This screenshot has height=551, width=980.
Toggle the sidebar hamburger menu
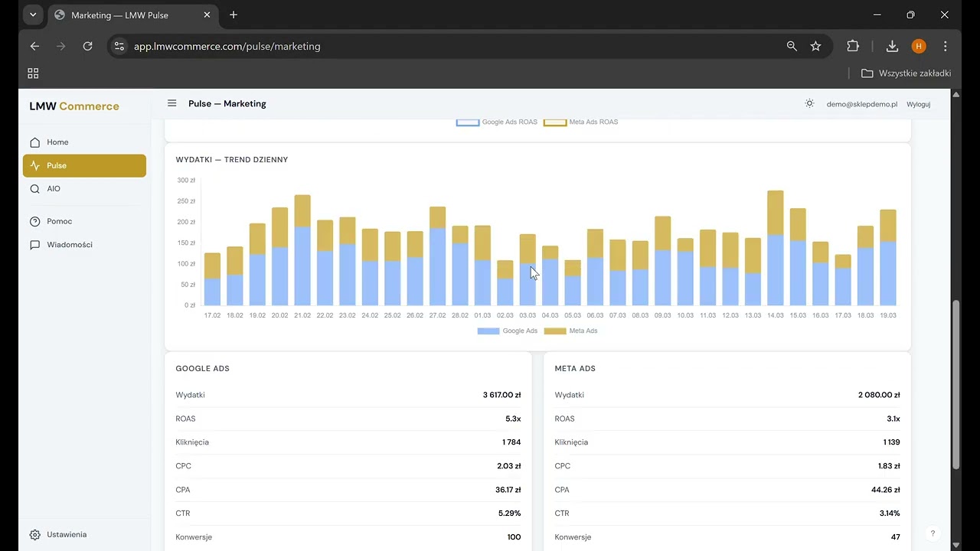click(171, 103)
